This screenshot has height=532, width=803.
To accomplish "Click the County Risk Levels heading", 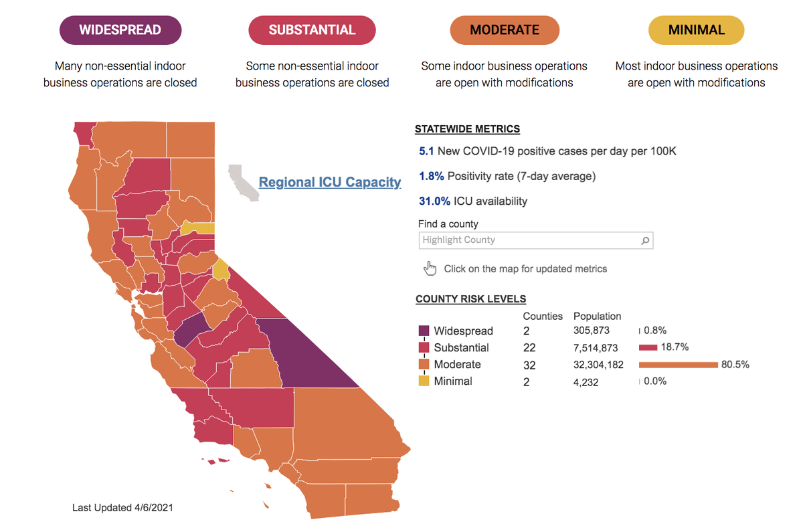I will [470, 299].
